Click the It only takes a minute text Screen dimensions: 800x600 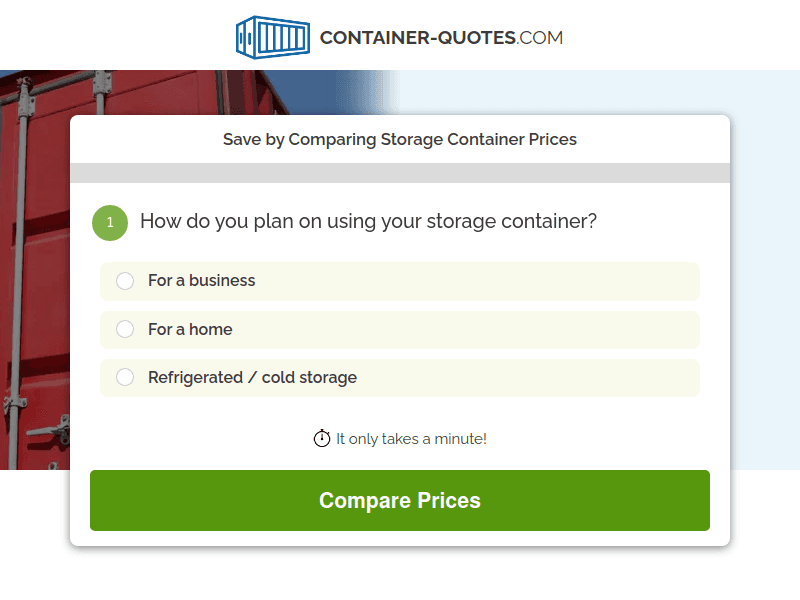tap(410, 438)
